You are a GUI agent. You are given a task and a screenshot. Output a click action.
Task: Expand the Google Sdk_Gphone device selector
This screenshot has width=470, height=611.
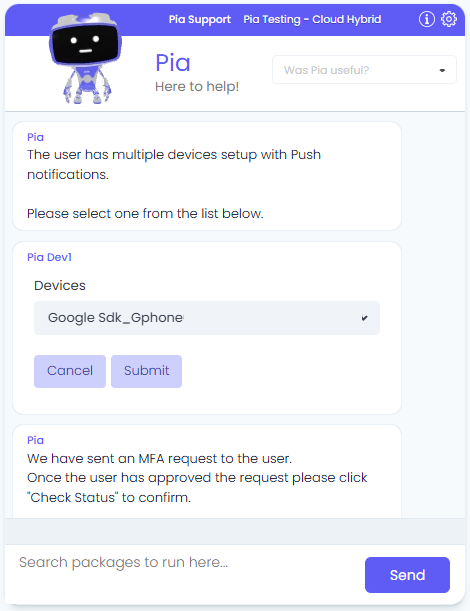tap(207, 318)
